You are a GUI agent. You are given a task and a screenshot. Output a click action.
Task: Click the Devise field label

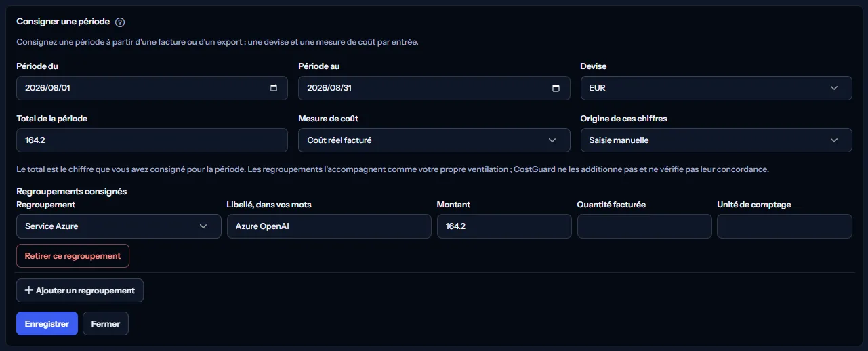click(x=594, y=66)
